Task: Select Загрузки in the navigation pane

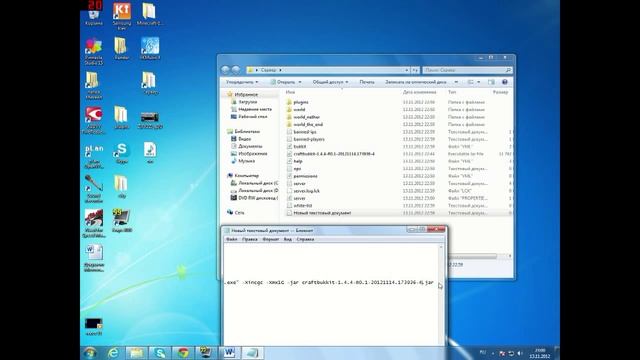Action: pos(248,102)
